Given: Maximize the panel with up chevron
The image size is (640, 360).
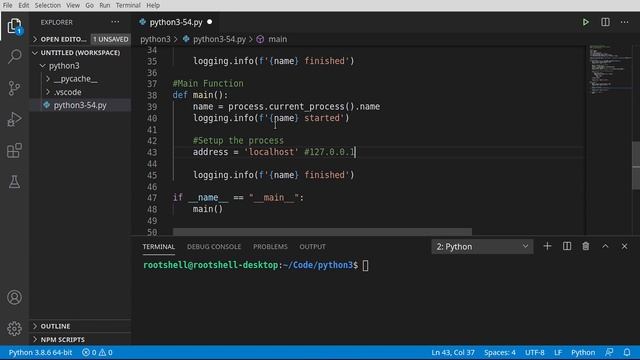Looking at the screenshot, I should (605, 247).
